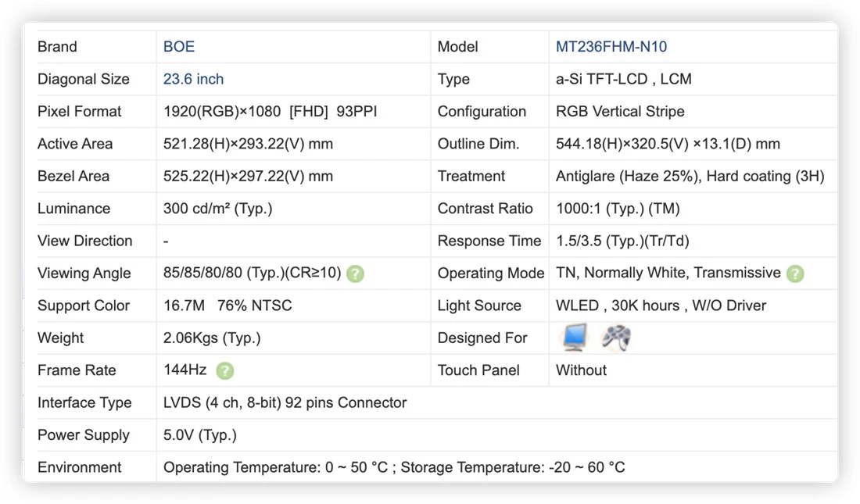Click the Touch Panel Without value
This screenshot has height=504, width=860.
coord(581,370)
